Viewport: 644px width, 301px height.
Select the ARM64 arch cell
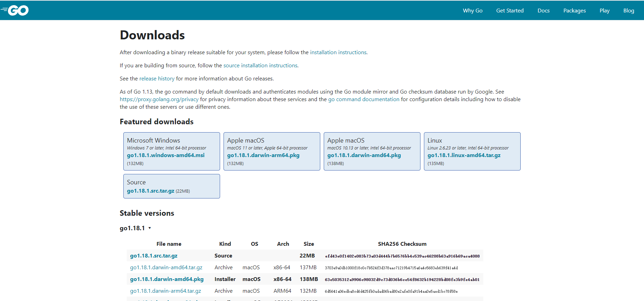[x=282, y=291]
